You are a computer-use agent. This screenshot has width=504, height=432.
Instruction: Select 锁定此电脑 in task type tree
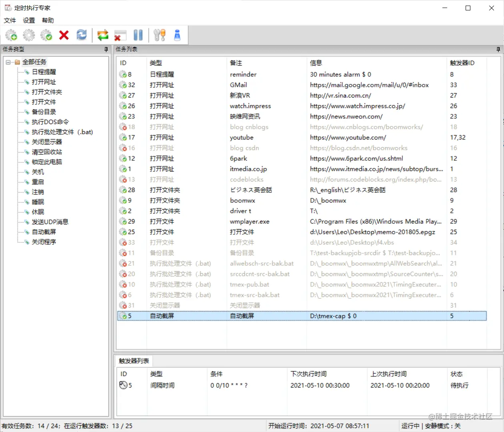[47, 162]
